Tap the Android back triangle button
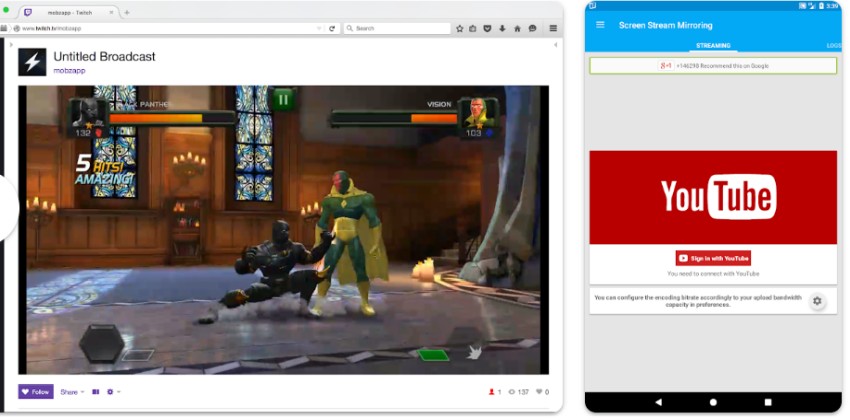This screenshot has height=420, width=850. click(658, 402)
